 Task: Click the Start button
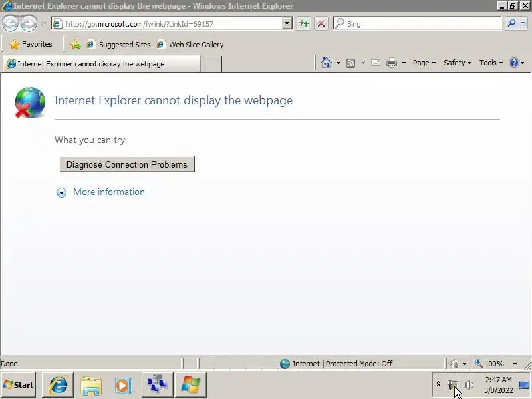point(19,385)
